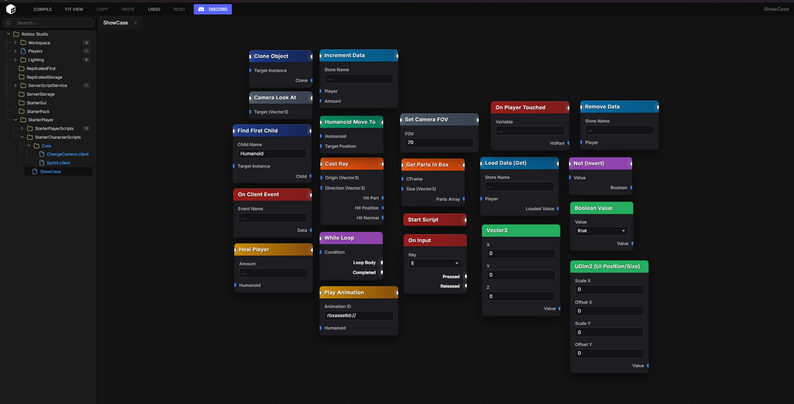
Task: Collapse the Roblox Studio root folder
Action: point(8,34)
